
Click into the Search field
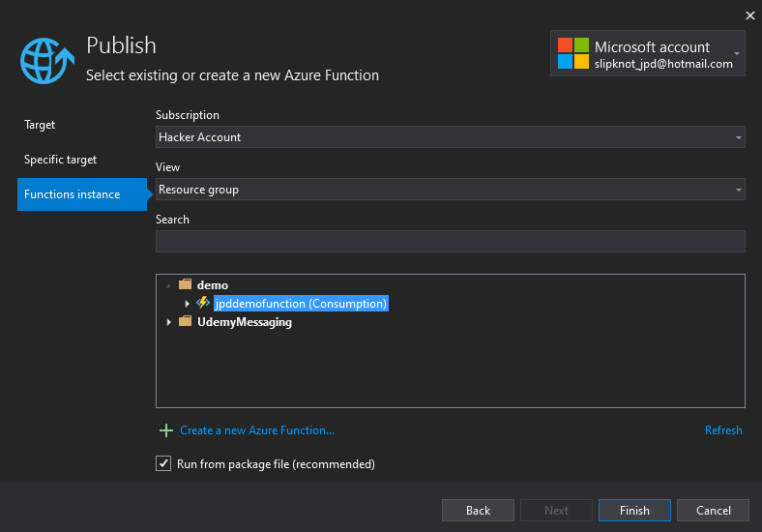(x=450, y=241)
